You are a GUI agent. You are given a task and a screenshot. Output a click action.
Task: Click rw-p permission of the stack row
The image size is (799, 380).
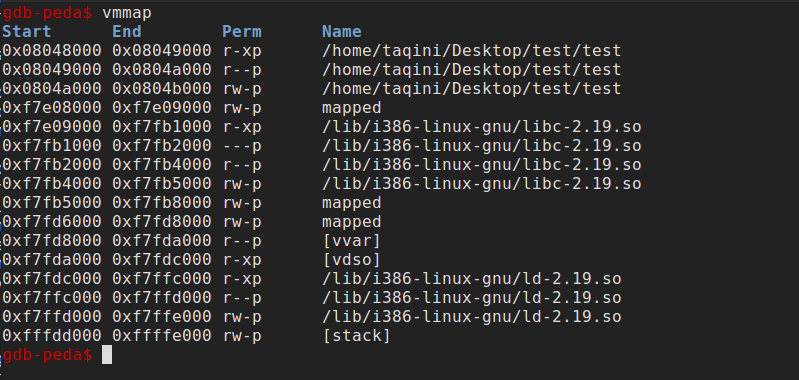coord(242,336)
